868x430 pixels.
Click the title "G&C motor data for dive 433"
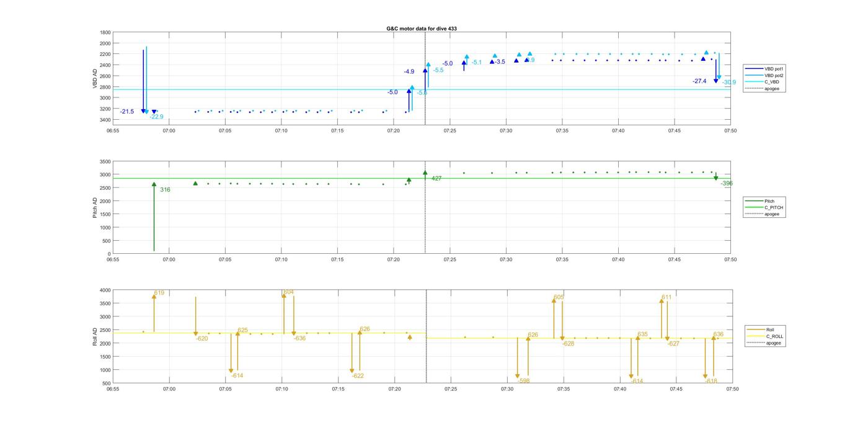click(421, 29)
